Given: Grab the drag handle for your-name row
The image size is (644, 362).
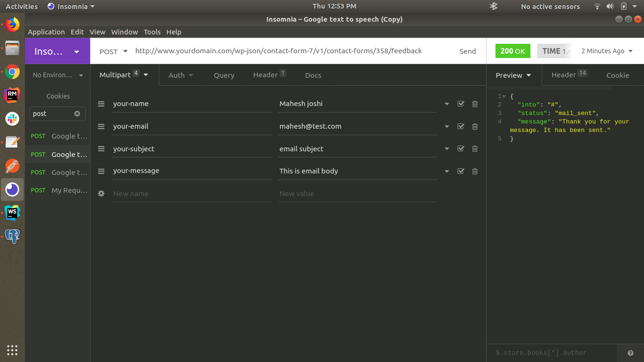Looking at the screenshot, I should point(101,104).
